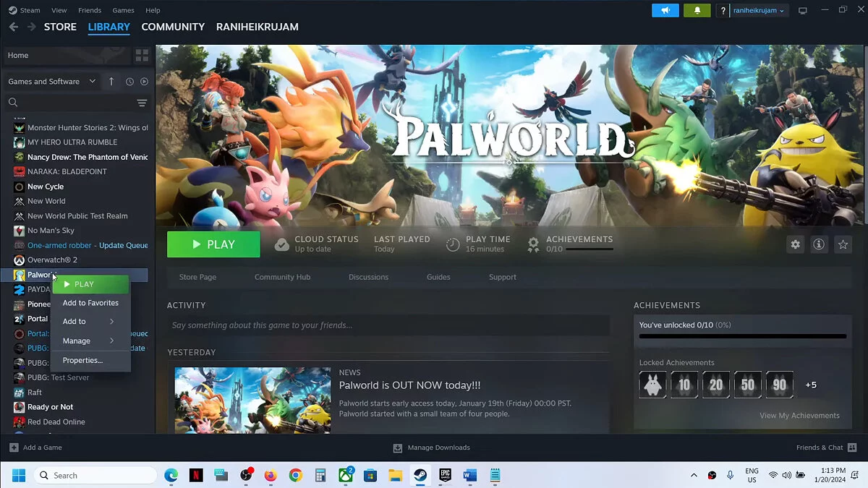Add Palworld to favorites star icon
Screen dimensions: 868x488
(x=843, y=244)
